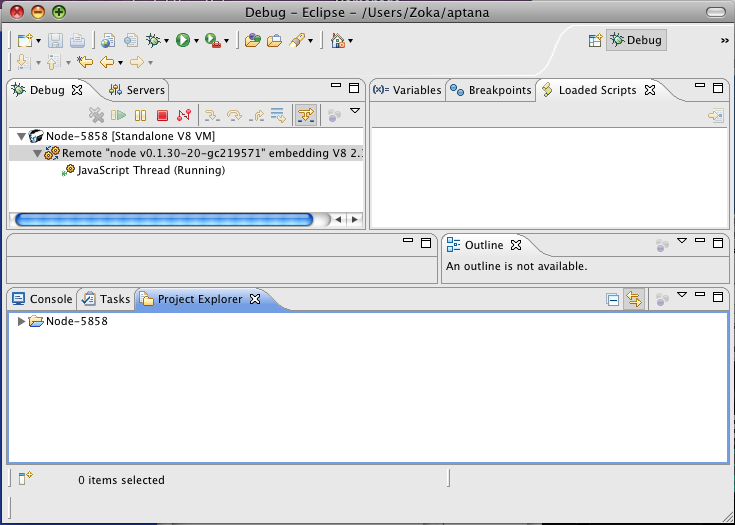Click the Search flashlight toolbar icon
The height and width of the screenshot is (525, 735).
[297, 40]
